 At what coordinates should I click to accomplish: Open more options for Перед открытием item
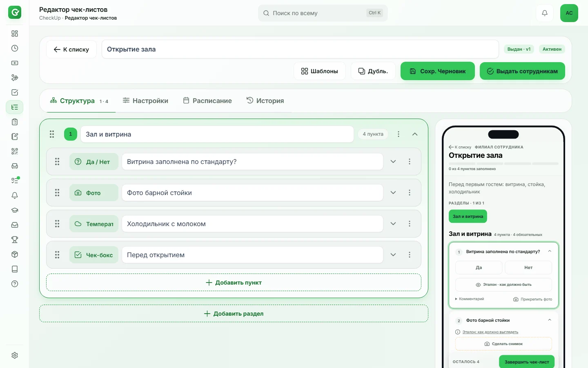pos(410,255)
